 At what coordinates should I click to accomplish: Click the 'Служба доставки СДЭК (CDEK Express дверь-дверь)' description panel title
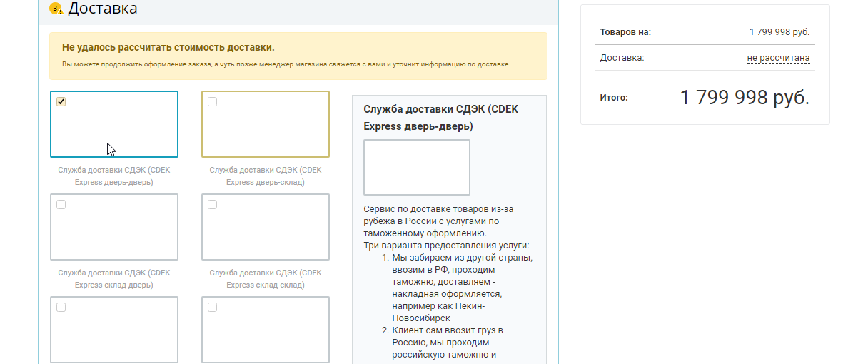click(441, 118)
